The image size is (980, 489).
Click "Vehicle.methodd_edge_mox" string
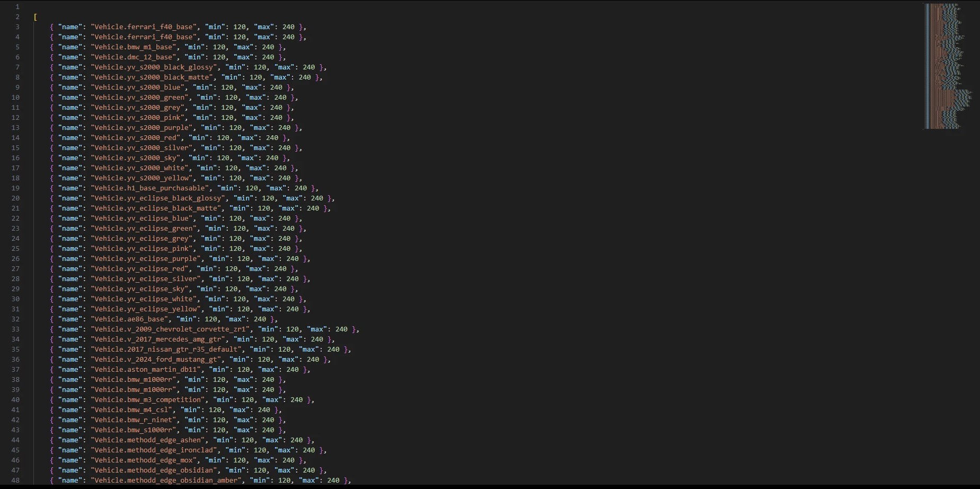click(x=144, y=460)
